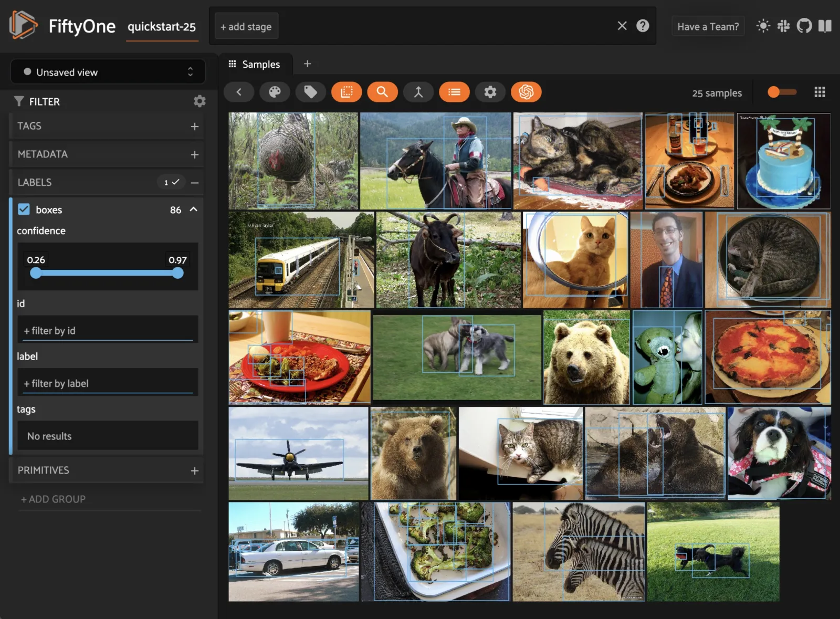Open the Unsaved view dropdown

pyautogui.click(x=108, y=72)
